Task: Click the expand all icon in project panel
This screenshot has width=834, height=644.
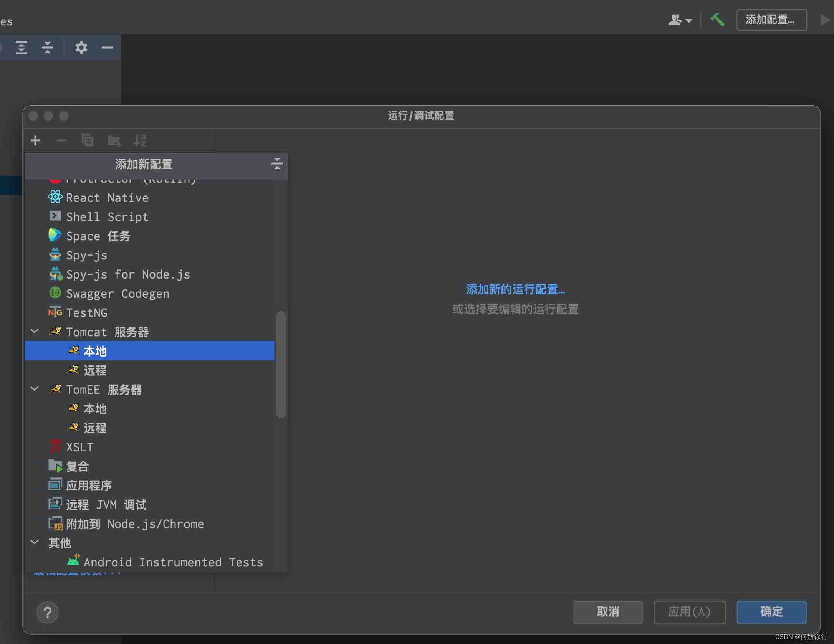Action: click(22, 47)
